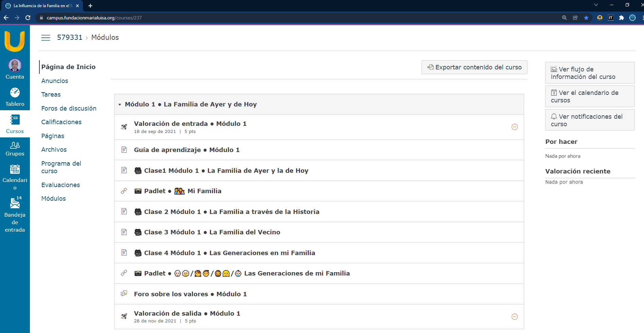This screenshot has width=644, height=333.
Task: Select Anuncios in the course navigation
Action: tap(55, 81)
